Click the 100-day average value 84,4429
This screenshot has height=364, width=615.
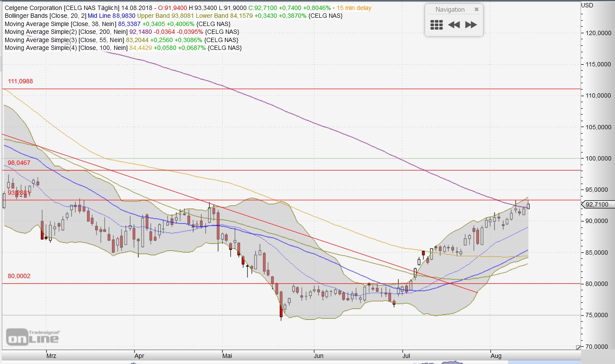(142, 48)
